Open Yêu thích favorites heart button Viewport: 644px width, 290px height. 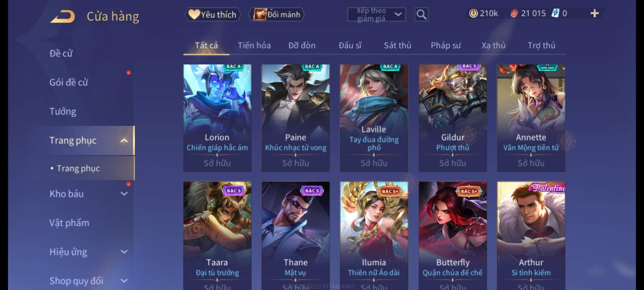212,15
